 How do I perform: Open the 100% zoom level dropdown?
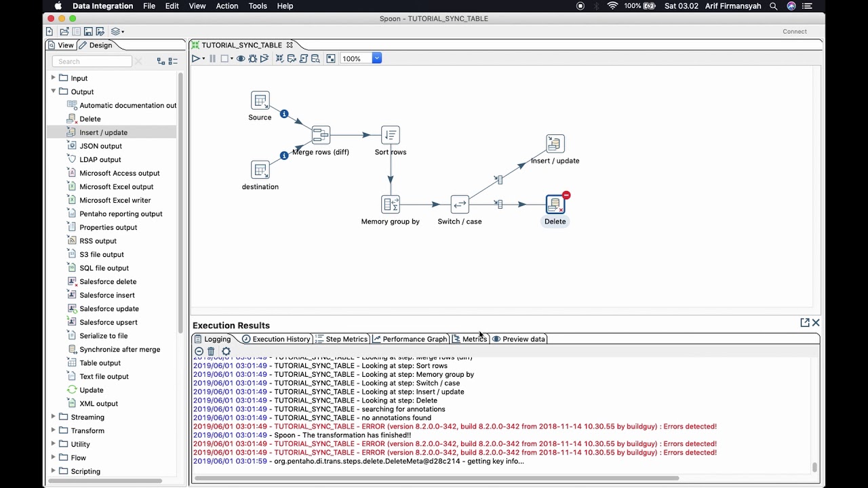coord(377,58)
